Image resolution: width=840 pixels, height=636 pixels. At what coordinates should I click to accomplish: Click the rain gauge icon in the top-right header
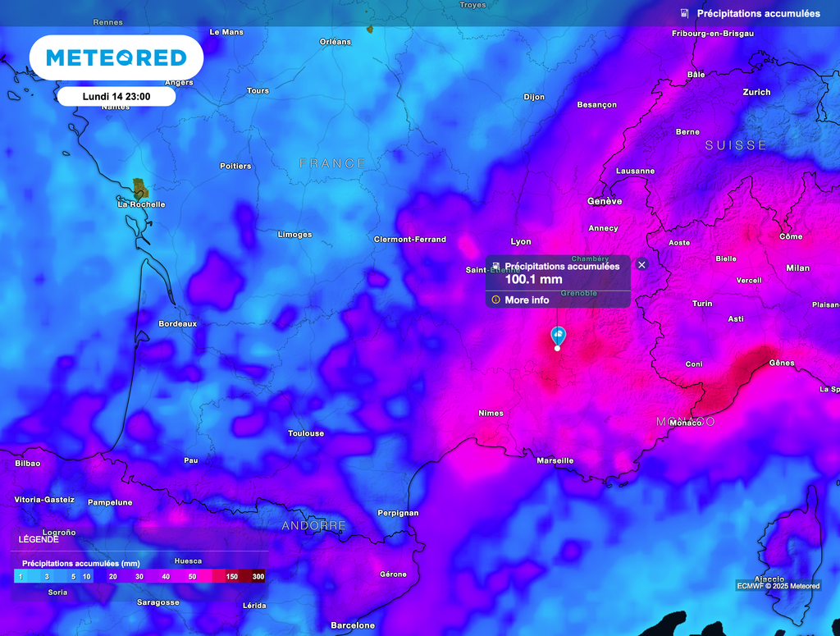(x=683, y=13)
